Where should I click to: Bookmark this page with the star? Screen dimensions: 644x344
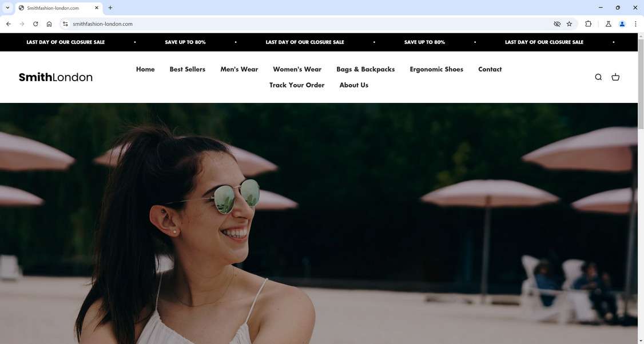point(569,23)
